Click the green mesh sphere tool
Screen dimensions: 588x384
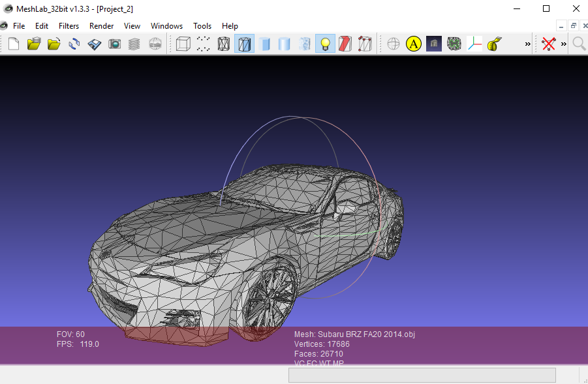454,44
